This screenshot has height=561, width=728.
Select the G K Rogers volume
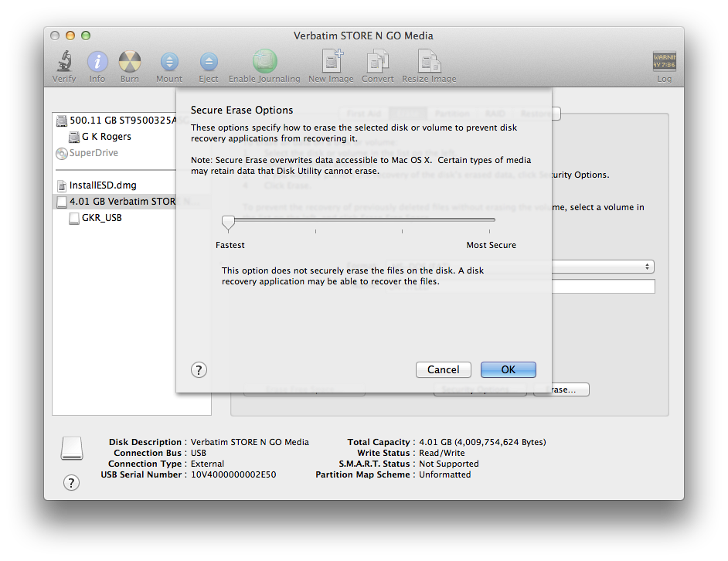click(x=107, y=137)
